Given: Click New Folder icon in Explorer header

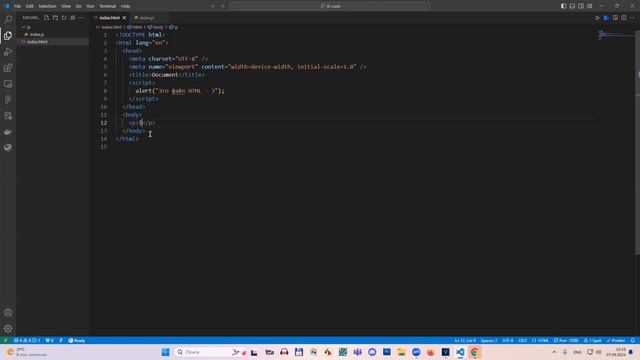Looking at the screenshot, I should 55,18.
